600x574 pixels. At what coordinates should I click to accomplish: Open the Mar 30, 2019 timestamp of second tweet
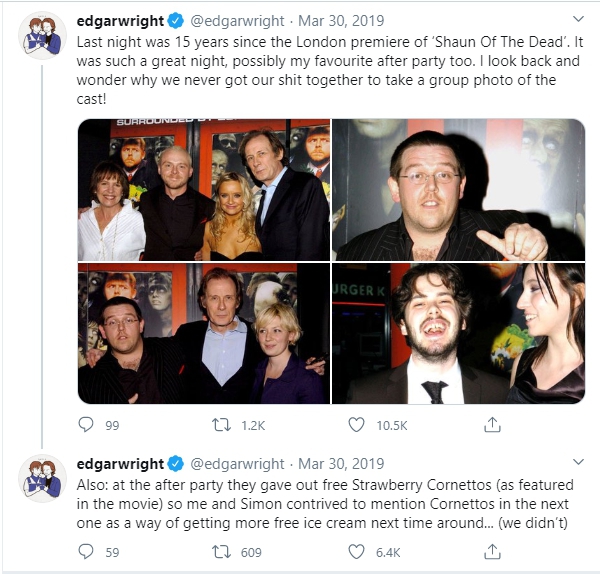[x=341, y=463]
